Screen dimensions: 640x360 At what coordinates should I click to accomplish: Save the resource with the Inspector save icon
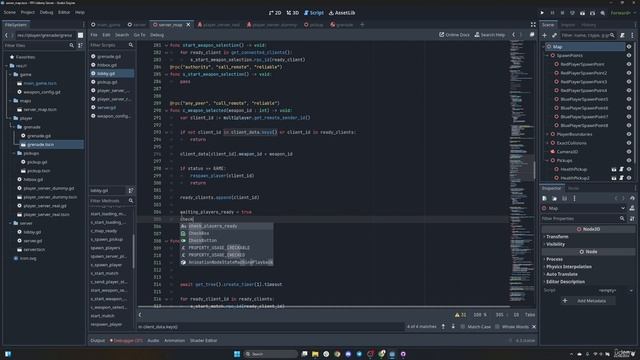pyautogui.click(x=564, y=198)
